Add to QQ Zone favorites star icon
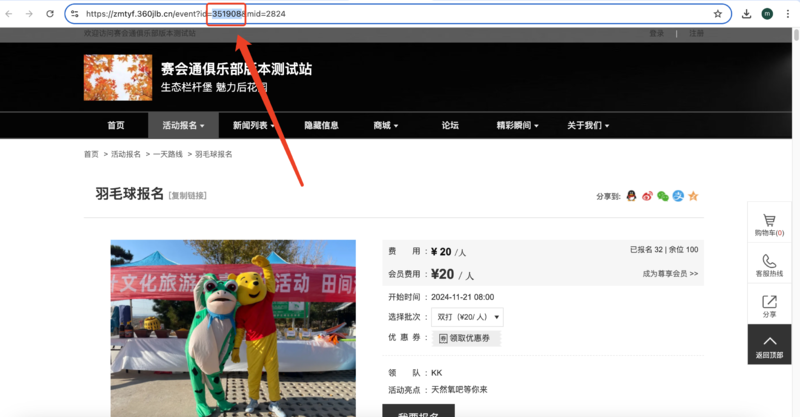The height and width of the screenshot is (417, 800). coord(693,196)
